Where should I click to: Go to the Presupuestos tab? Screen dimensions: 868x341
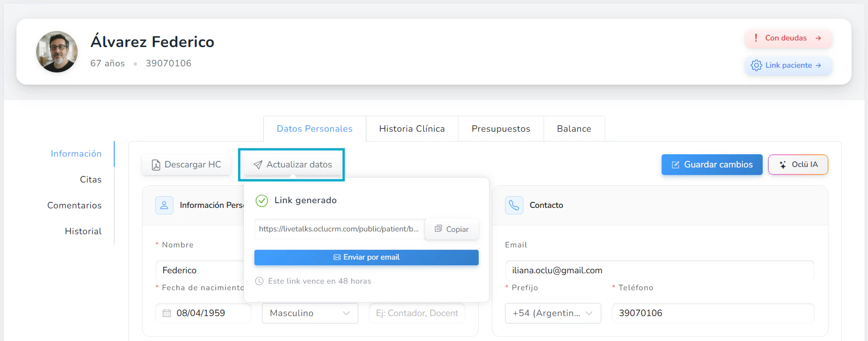tap(501, 129)
